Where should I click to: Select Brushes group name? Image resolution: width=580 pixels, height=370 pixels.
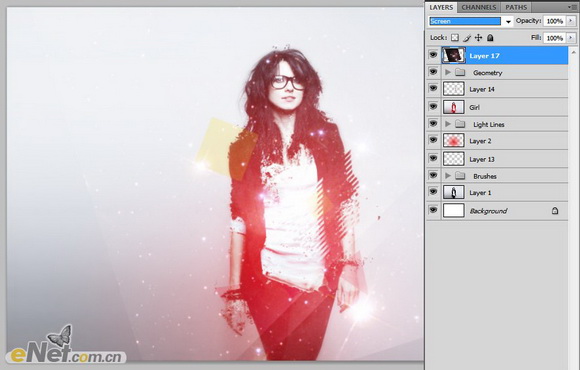tap(485, 176)
